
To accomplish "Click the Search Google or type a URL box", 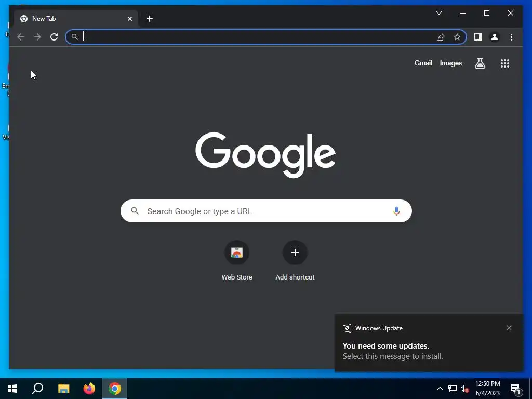I will [x=266, y=211].
